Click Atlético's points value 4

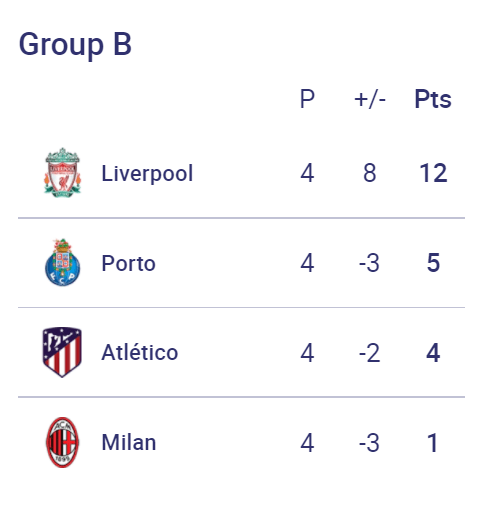coord(433,353)
